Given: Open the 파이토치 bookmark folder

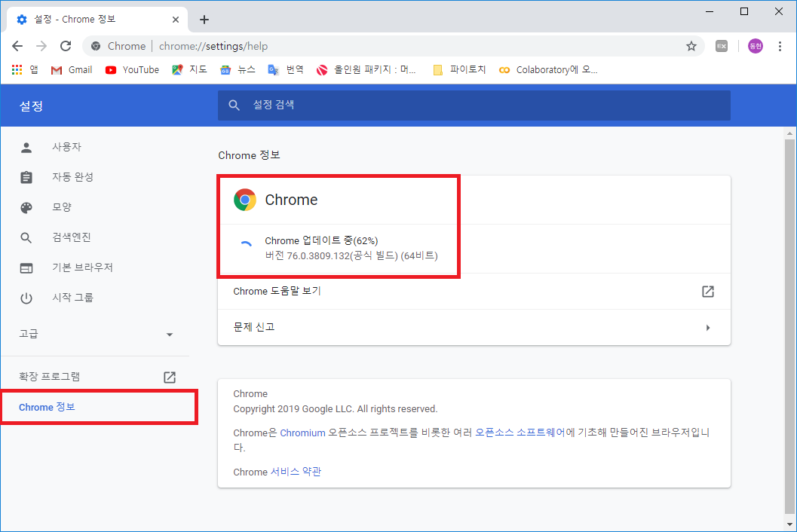Looking at the screenshot, I should click(459, 69).
